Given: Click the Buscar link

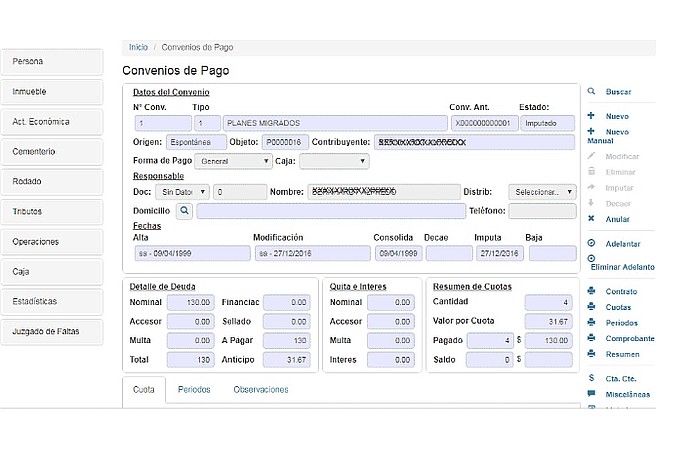Looking at the screenshot, I should coord(618,92).
